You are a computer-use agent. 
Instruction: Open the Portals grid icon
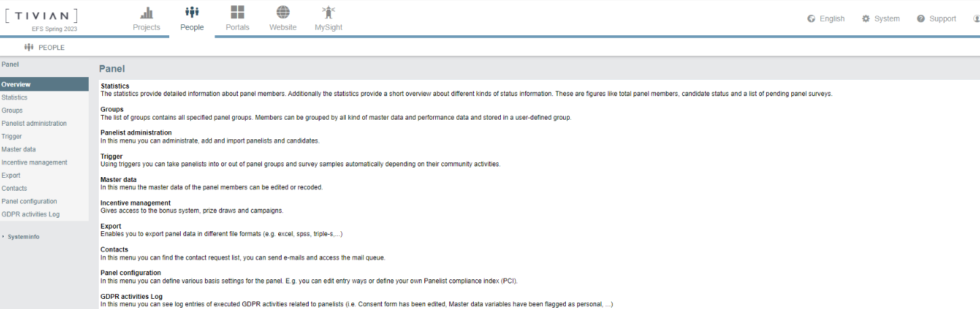click(x=238, y=12)
